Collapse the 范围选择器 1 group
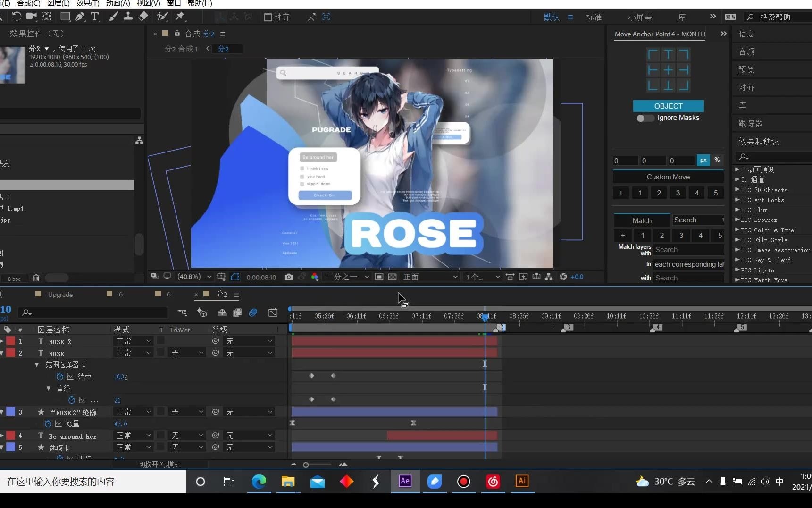 37,365
